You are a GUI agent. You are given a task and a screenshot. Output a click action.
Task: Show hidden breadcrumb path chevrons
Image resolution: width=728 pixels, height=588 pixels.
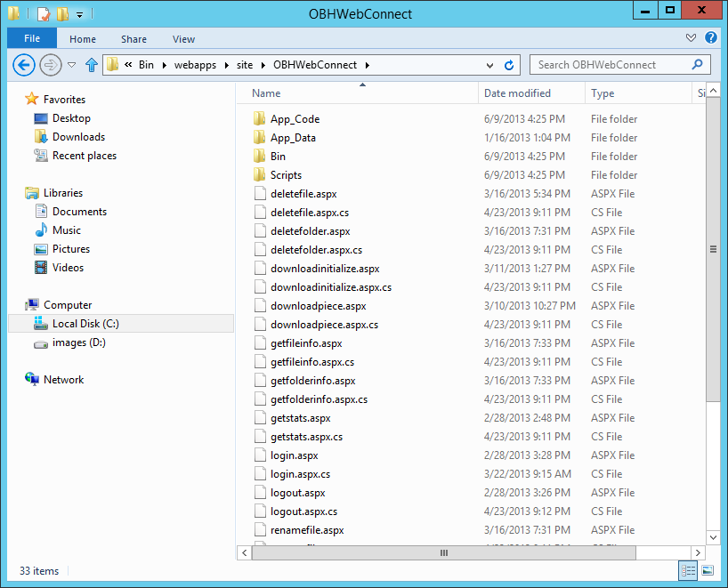tap(128, 65)
